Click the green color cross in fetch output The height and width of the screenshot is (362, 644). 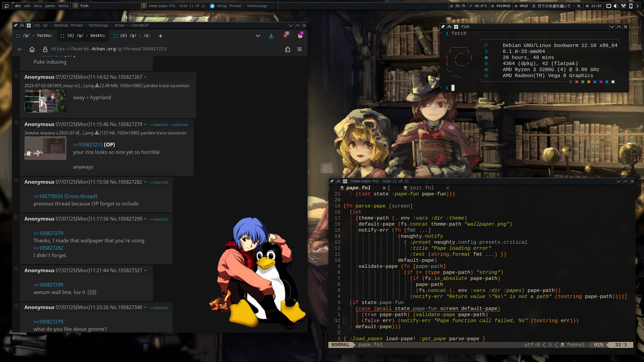(x=583, y=82)
